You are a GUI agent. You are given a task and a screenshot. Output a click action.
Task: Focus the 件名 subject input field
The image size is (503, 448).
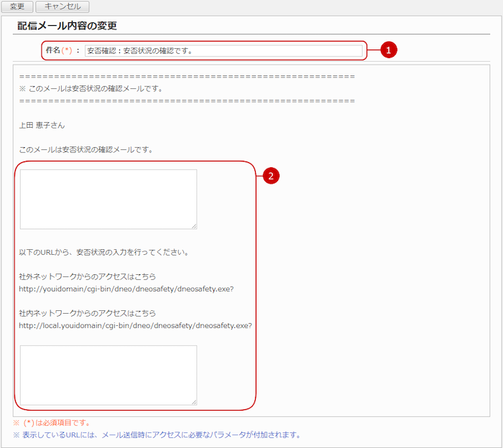pos(223,51)
